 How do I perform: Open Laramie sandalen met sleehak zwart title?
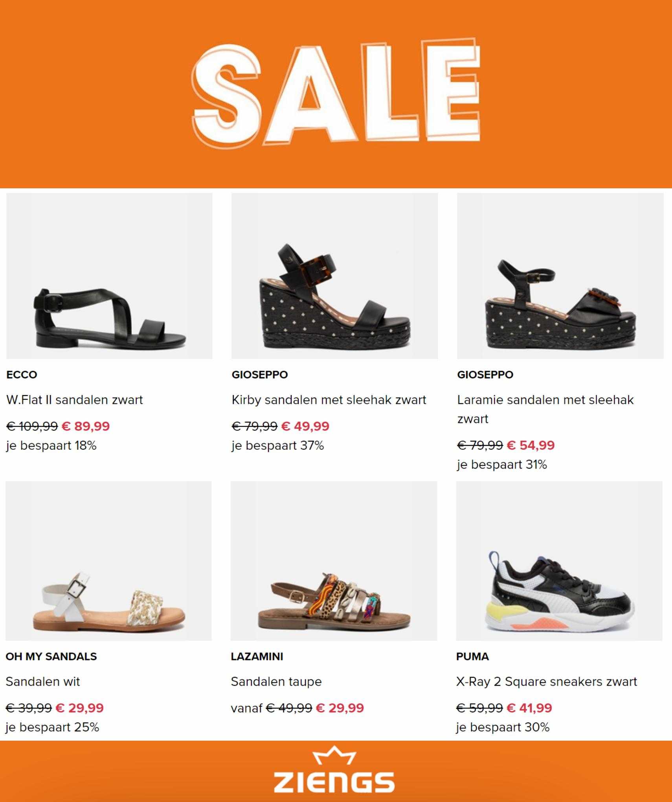(545, 409)
